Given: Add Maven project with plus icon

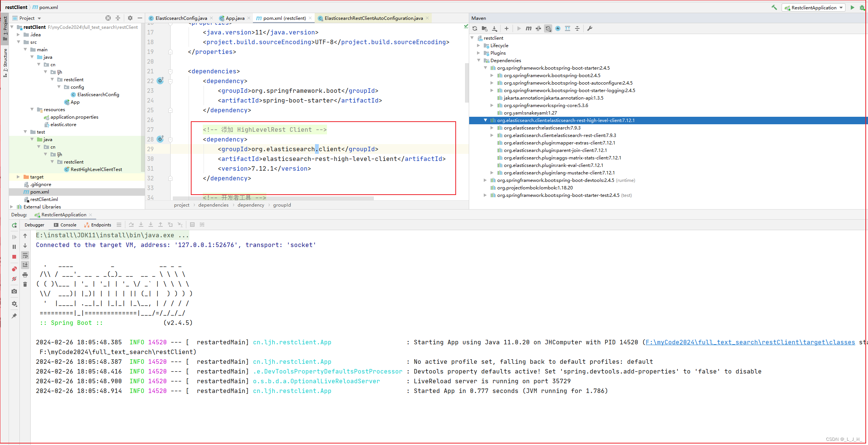Looking at the screenshot, I should tap(507, 28).
